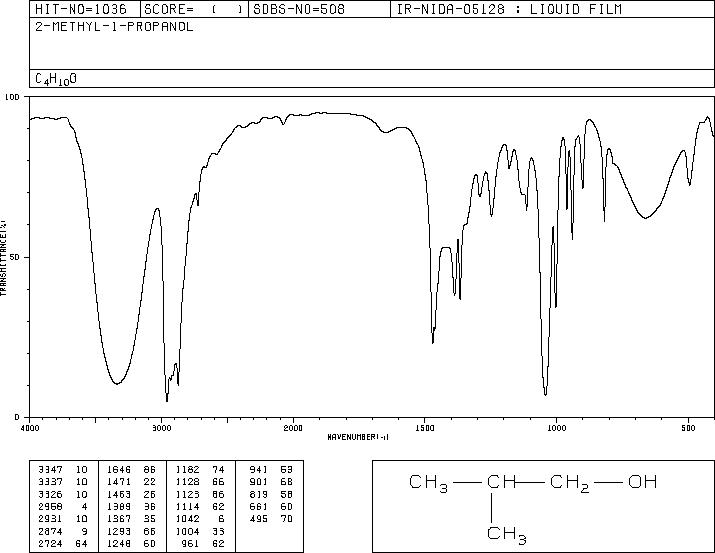Select the peak table entry 661
This screenshot has width=715, height=553.
259,506
